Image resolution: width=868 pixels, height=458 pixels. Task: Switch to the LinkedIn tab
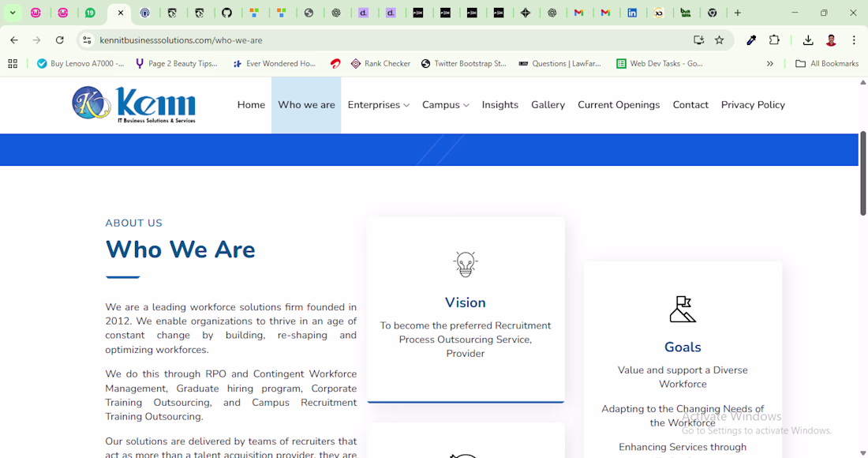[x=631, y=13]
